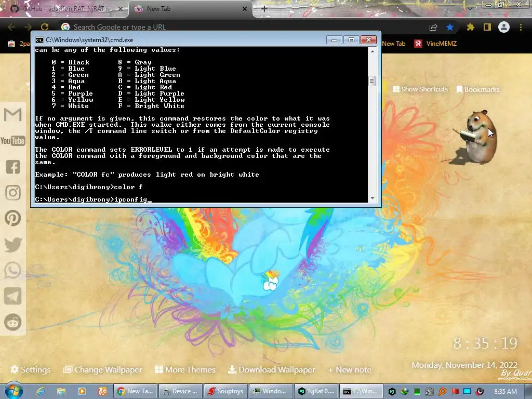Screen dimensions: 532x399
Task: Open new tab Settings
Action: pyautogui.click(x=31, y=369)
